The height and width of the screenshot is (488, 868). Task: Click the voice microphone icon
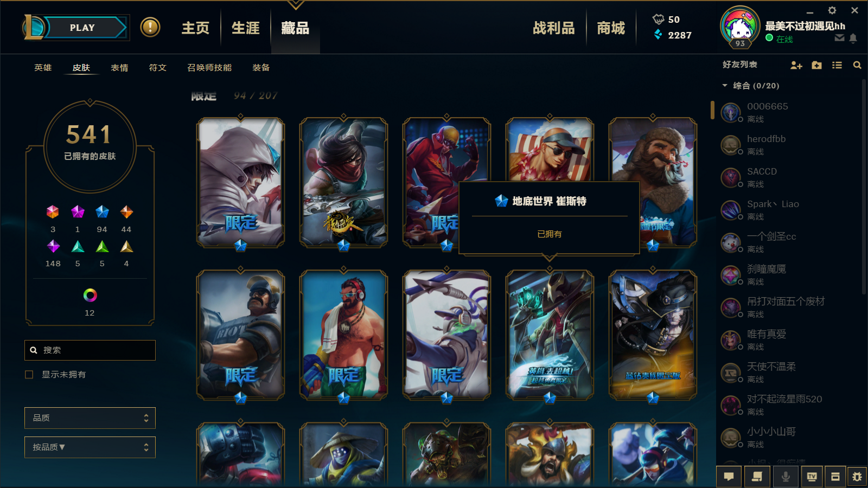[785, 477]
